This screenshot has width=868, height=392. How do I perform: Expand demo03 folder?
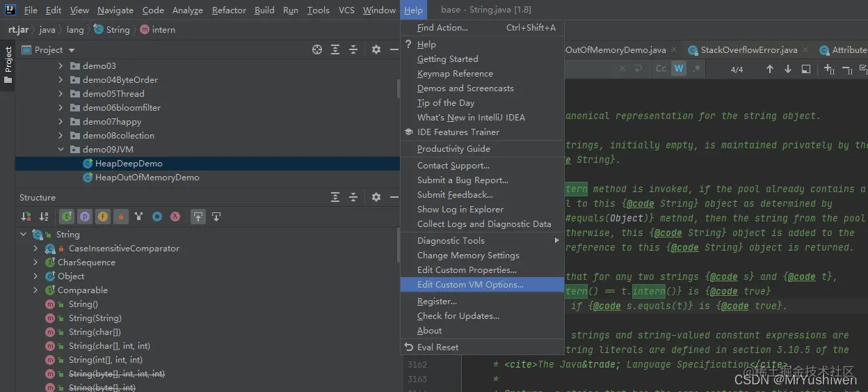point(61,66)
